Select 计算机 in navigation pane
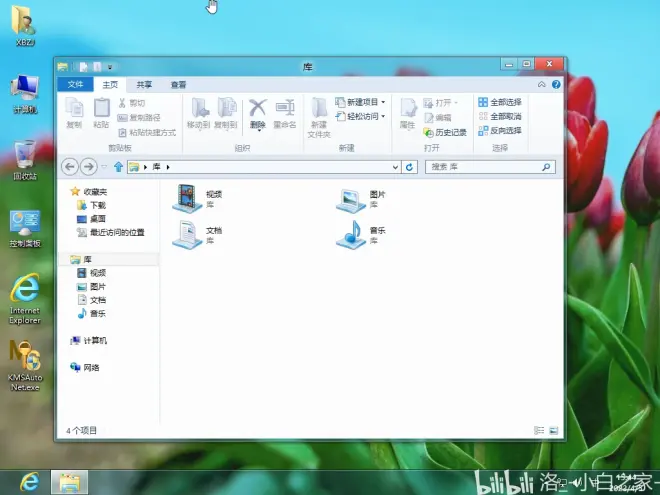660x495 pixels. [95, 341]
